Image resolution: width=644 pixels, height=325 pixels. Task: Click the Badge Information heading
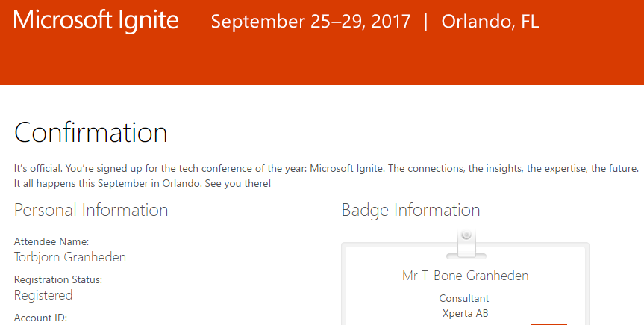[x=410, y=210]
